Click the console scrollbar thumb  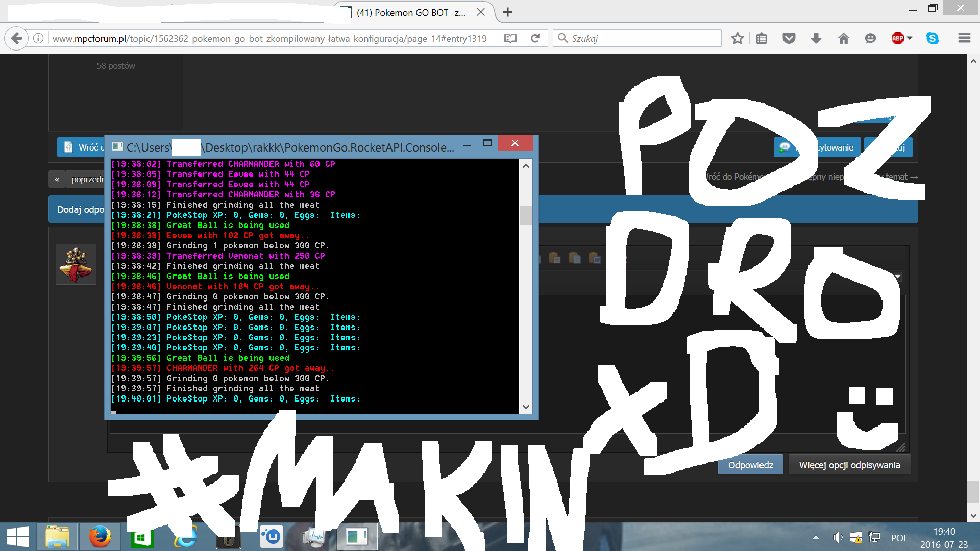[x=526, y=215]
